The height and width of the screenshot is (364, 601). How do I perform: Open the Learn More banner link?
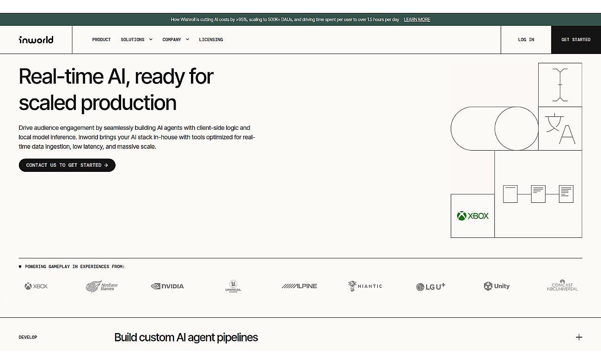tap(417, 19)
